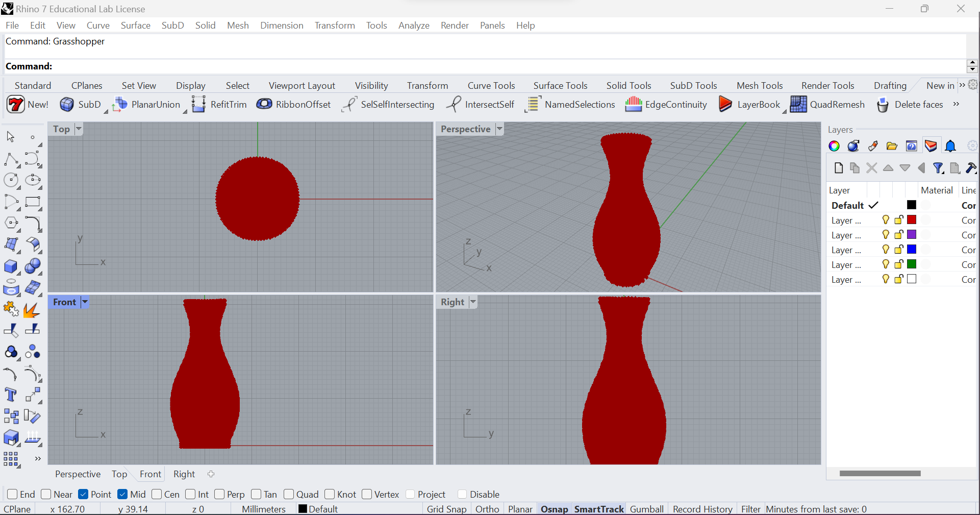Open the Perspective viewport menu

coord(500,129)
